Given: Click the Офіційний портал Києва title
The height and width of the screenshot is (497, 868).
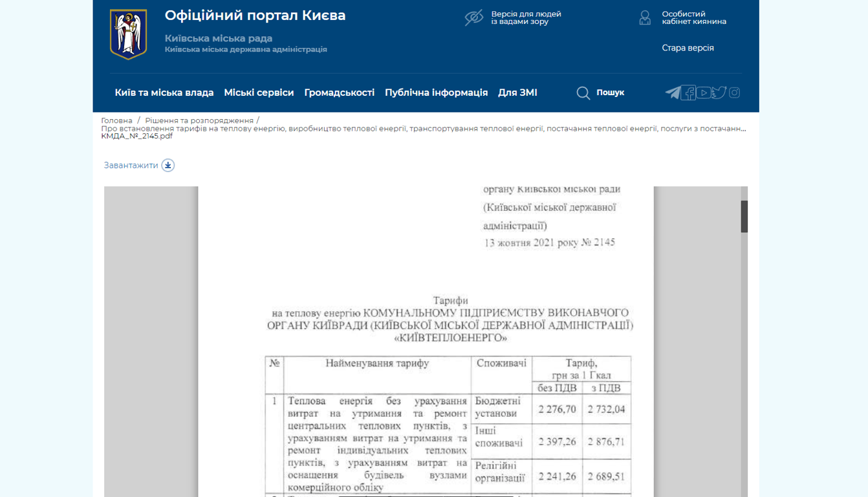Looking at the screenshot, I should click(255, 16).
